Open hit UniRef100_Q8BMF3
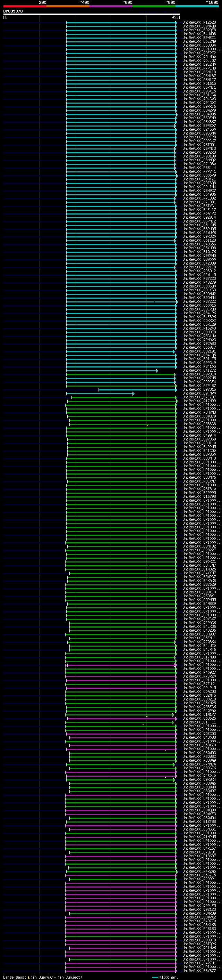Image resolution: width=222 pixels, height=980 pixels. point(199,459)
